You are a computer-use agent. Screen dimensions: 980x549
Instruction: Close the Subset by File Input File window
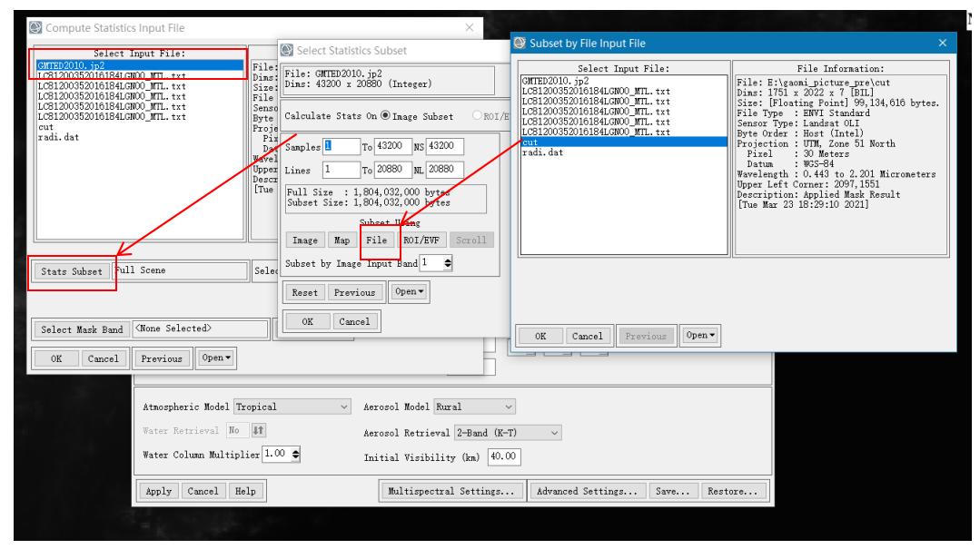[943, 43]
